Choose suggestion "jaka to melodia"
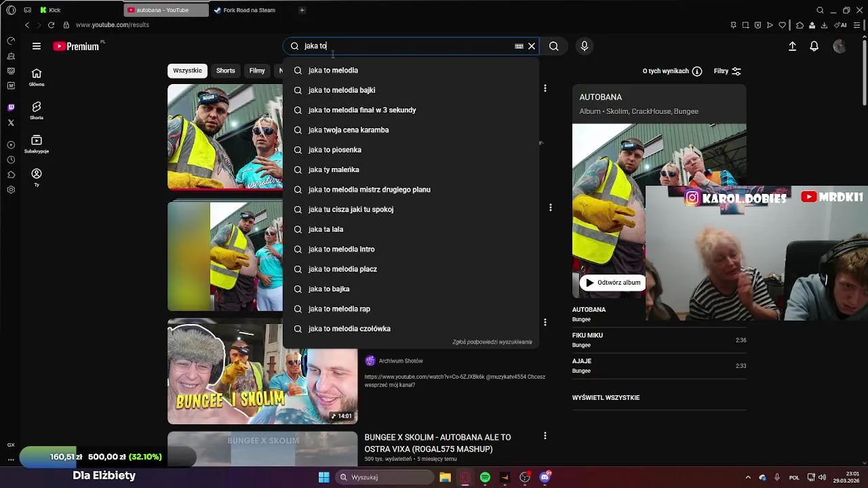This screenshot has height=488, width=868. point(411,70)
